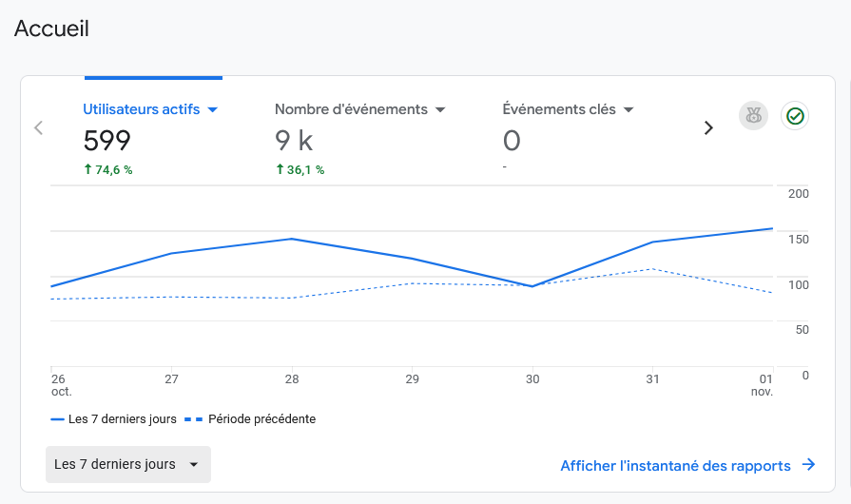The width and height of the screenshot is (851, 504).
Task: Click the arrow icon after Afficher l'instantané des rapports
Action: click(809, 465)
